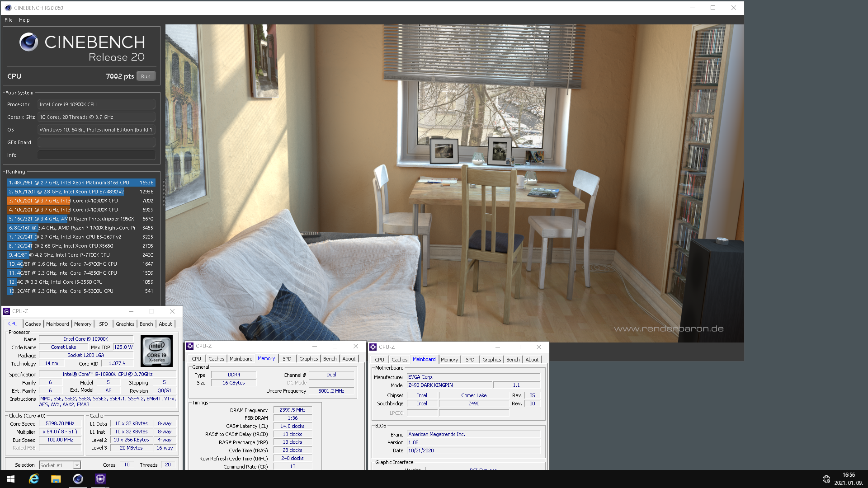This screenshot has width=868, height=488.
Task: Select the Core i5-5300U ranking row
Action: coord(81,291)
